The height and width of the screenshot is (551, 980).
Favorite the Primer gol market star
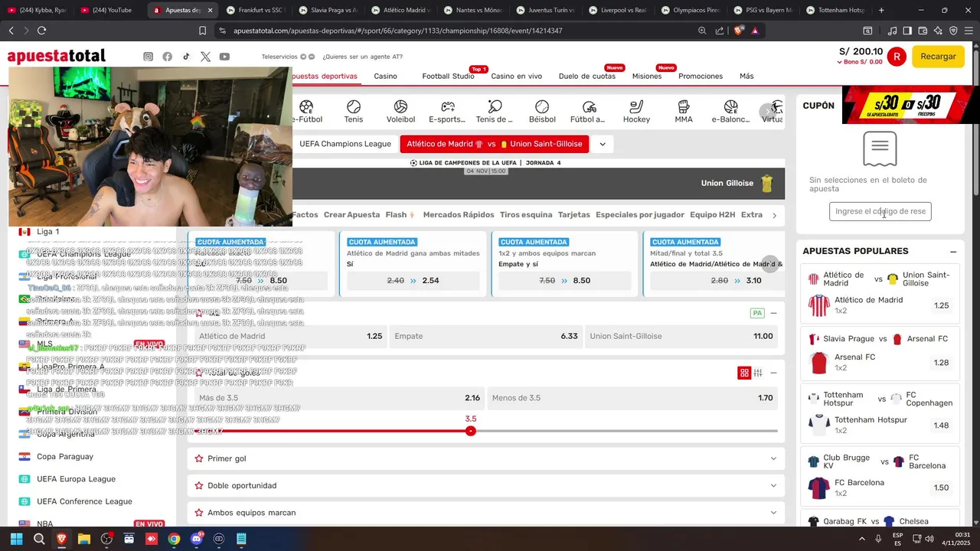[199, 458]
